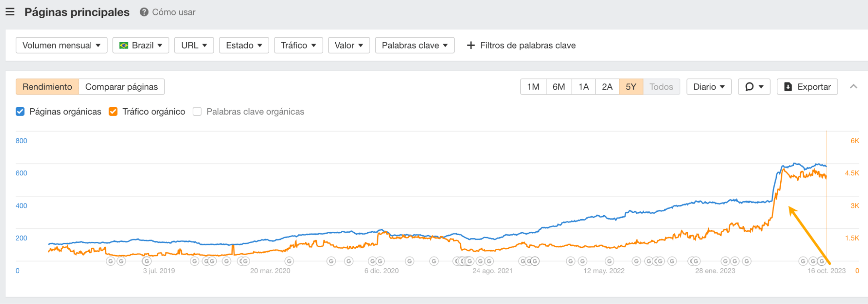Open the hamburger navigation menu
This screenshot has height=304, width=868.
pos(10,12)
